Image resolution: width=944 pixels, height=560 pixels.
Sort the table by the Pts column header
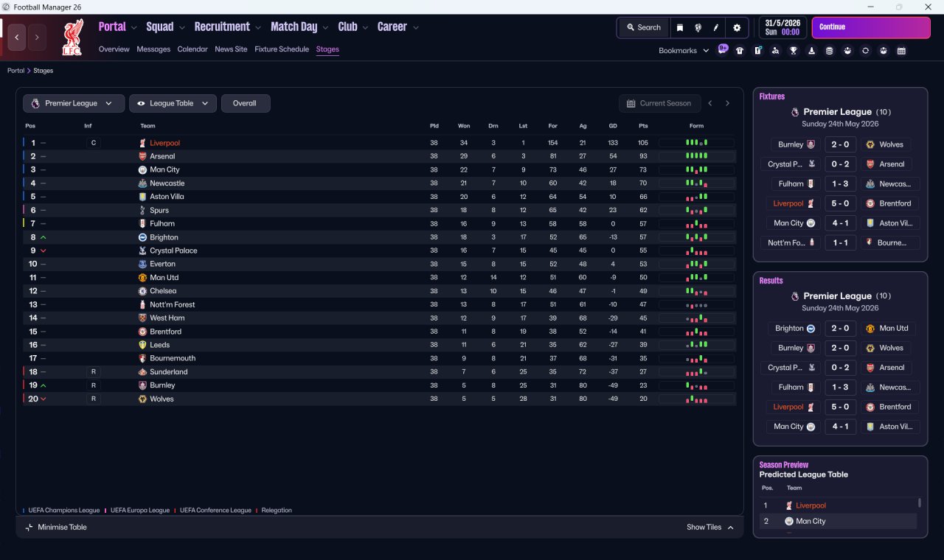(643, 126)
